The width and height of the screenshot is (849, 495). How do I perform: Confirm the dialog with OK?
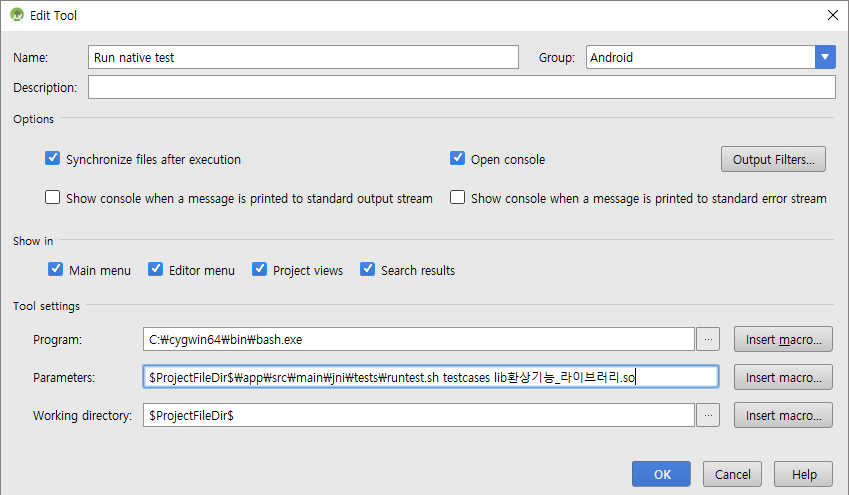662,474
